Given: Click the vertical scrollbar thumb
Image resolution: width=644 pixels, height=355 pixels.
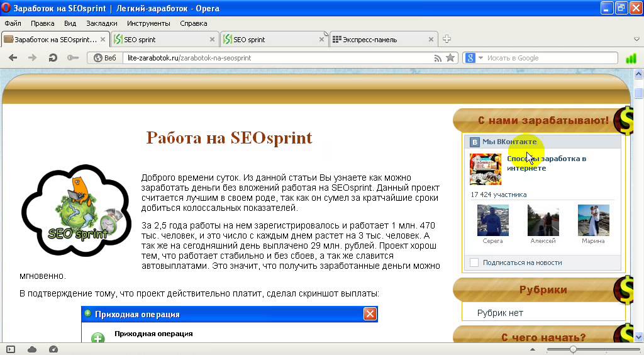Looking at the screenshot, I should coord(638,93).
